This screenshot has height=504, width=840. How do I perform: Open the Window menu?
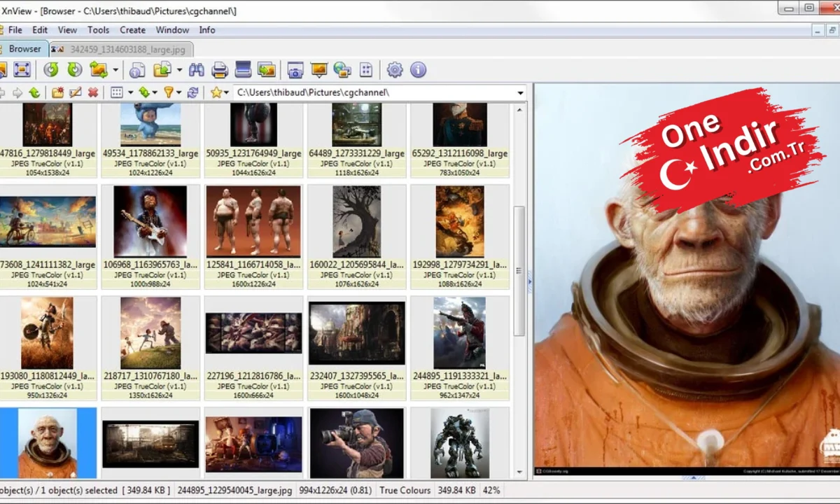[172, 30]
